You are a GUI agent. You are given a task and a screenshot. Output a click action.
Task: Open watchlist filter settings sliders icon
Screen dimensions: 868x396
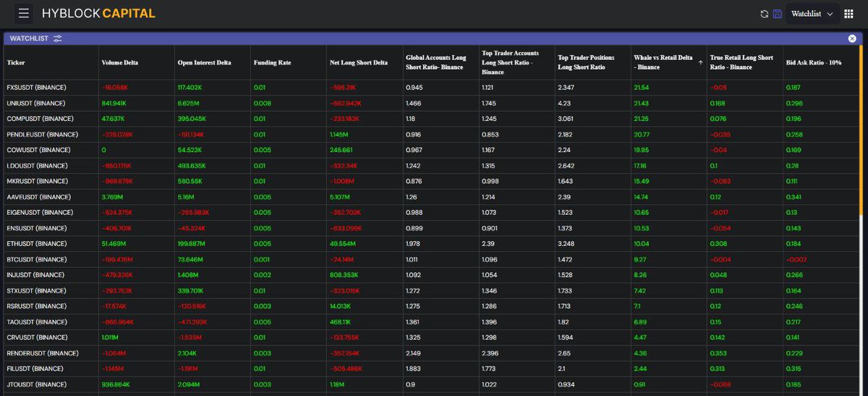[58, 38]
